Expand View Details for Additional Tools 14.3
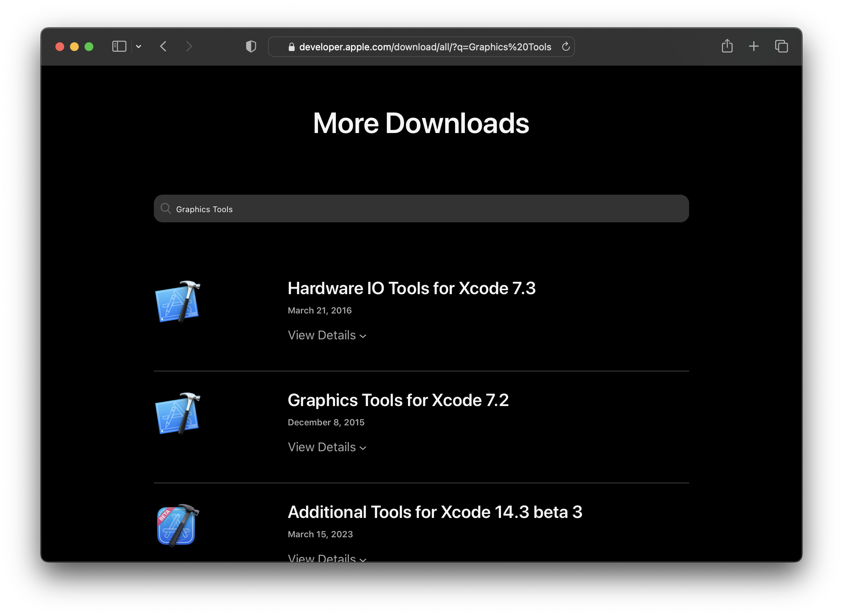The image size is (843, 616). point(327,558)
